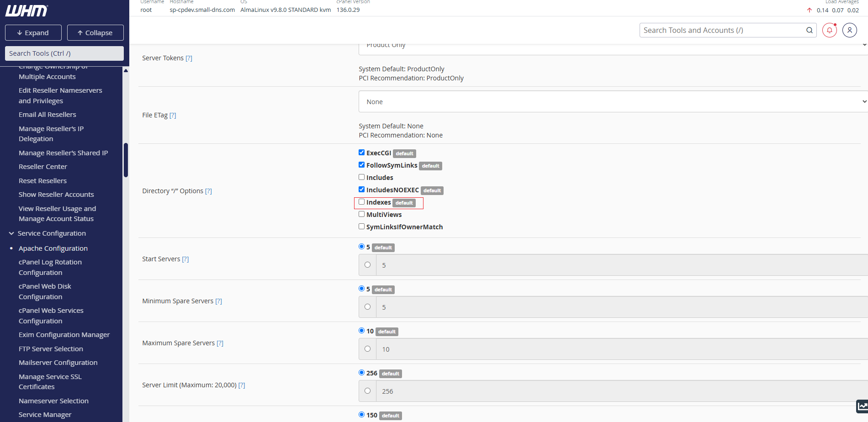Open cPanel Web Services Configuration
The height and width of the screenshot is (422, 868).
pos(51,316)
